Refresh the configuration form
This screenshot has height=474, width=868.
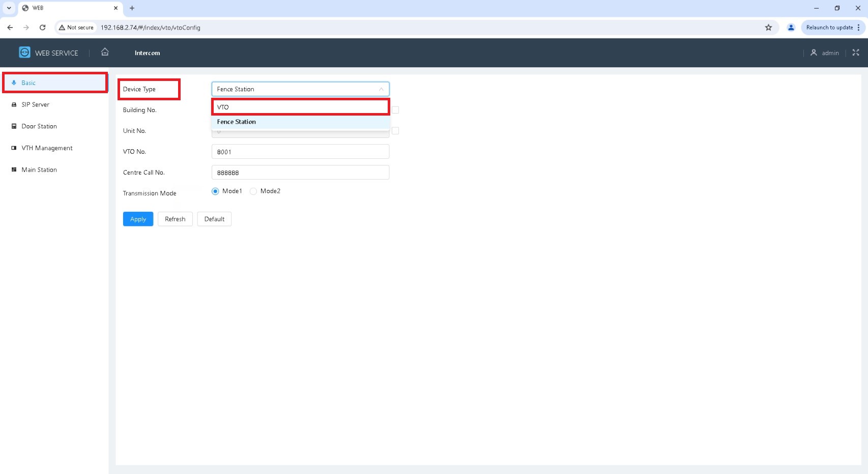pos(175,219)
